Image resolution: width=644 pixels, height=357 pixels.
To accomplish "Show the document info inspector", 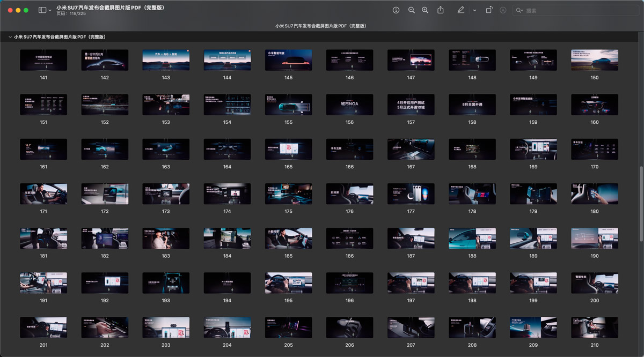I will [396, 10].
